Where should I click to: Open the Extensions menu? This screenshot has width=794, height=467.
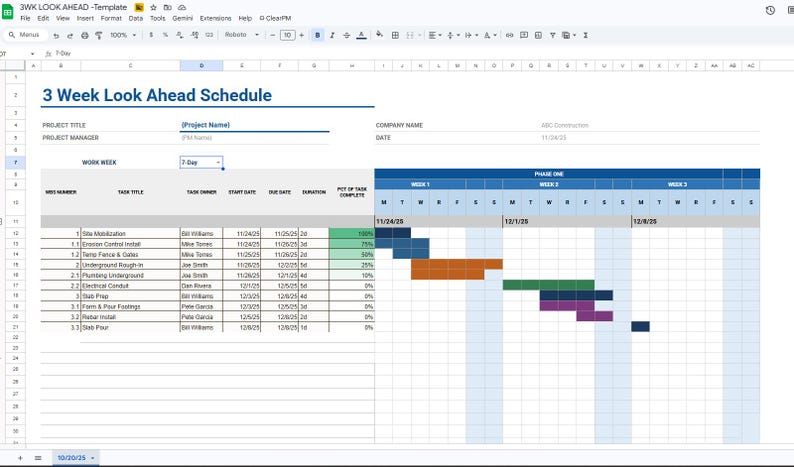click(215, 18)
